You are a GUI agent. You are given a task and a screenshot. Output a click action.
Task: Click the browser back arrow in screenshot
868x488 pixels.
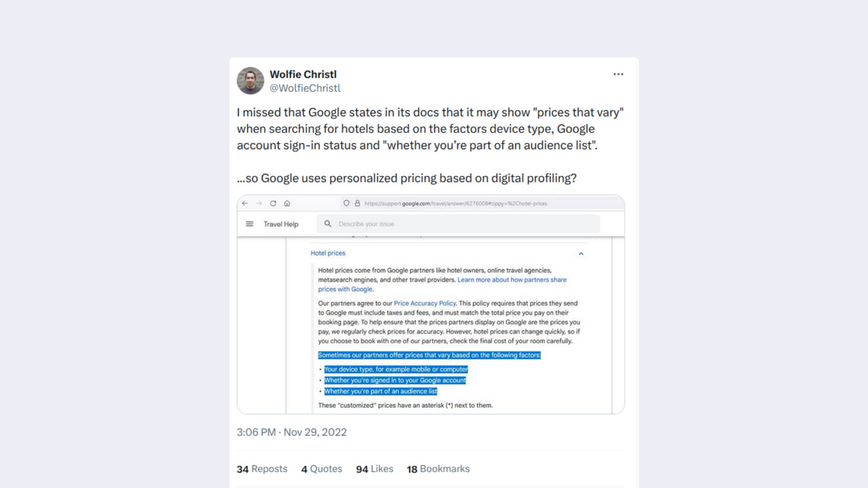point(245,203)
